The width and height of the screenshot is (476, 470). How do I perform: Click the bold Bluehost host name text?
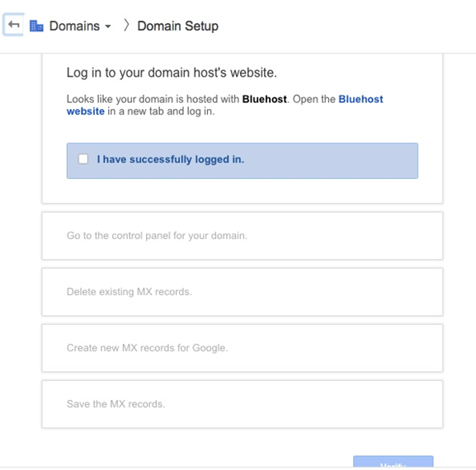pos(265,99)
